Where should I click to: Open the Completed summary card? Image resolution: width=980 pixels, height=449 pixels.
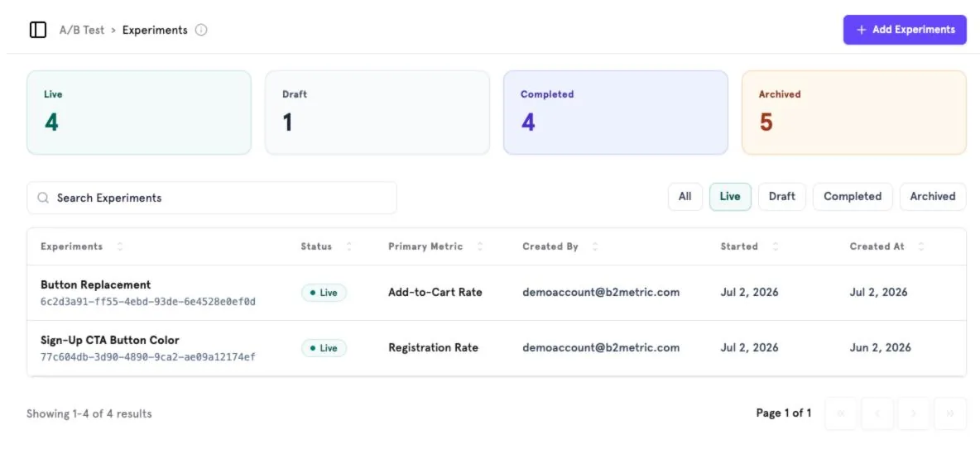616,112
